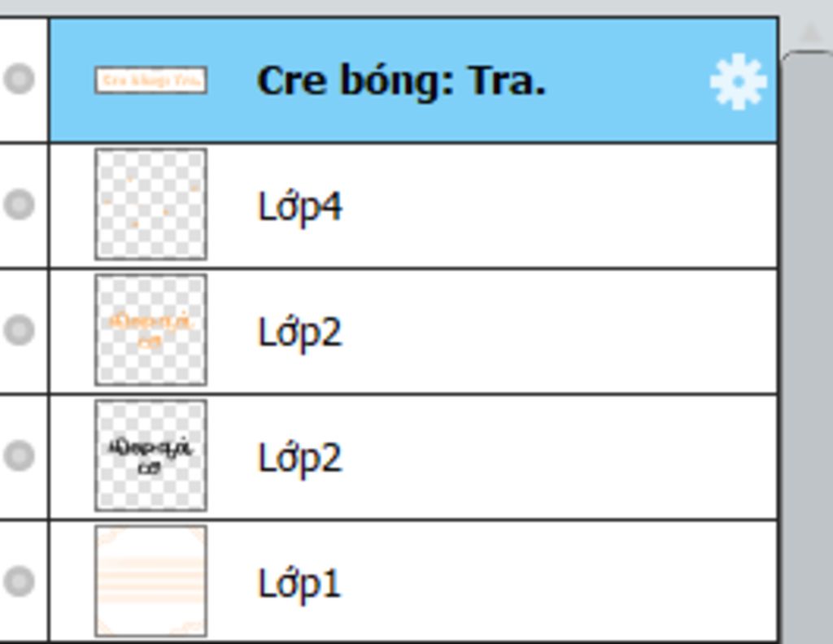Select the Lớp1 layer name
The image size is (833, 644).
(x=299, y=584)
